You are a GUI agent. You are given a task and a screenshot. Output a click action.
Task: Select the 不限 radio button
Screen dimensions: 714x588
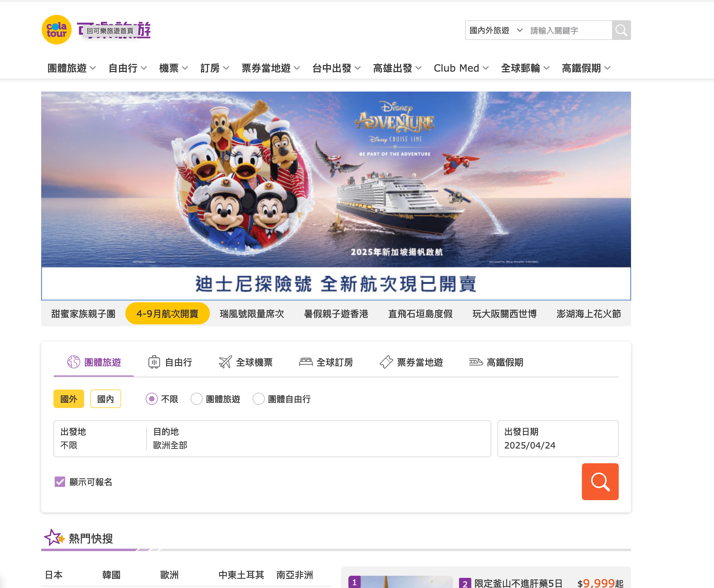click(x=151, y=399)
